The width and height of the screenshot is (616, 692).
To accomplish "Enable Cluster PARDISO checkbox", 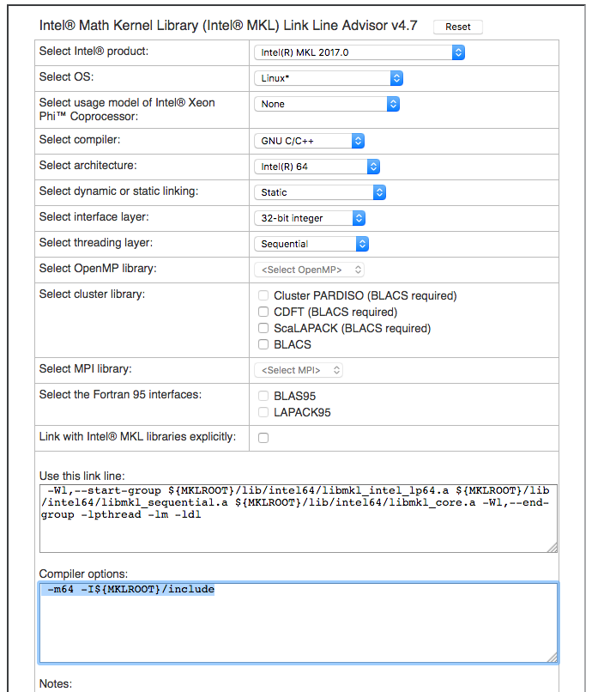I will click(x=264, y=296).
